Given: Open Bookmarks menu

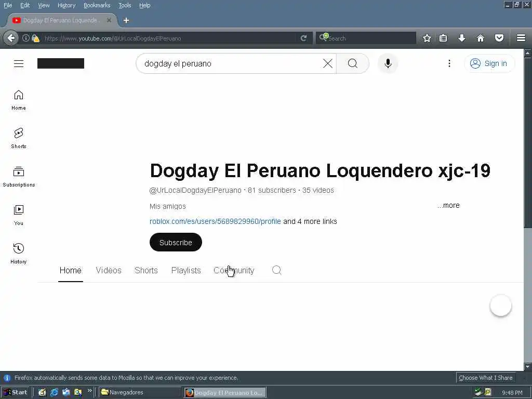Looking at the screenshot, I should pyautogui.click(x=97, y=5).
